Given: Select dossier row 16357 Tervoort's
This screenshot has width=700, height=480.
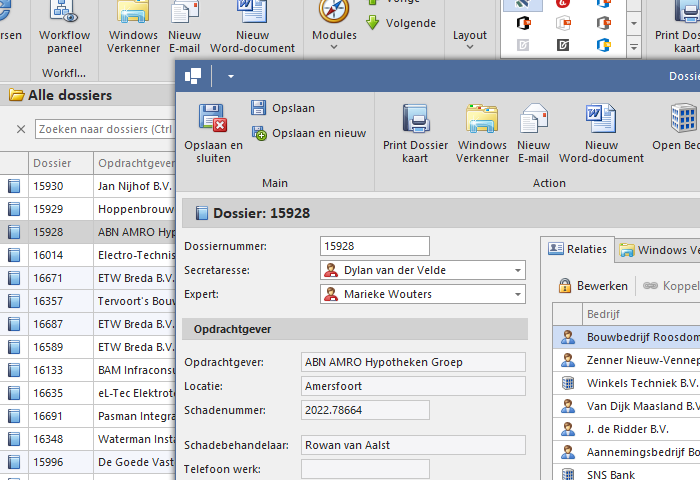Looking at the screenshot, I should point(88,301).
